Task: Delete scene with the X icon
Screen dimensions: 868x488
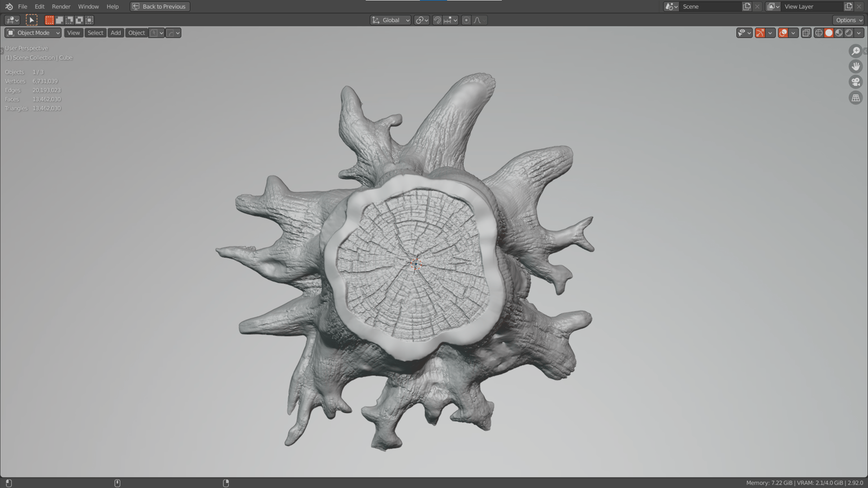Action: [757, 6]
